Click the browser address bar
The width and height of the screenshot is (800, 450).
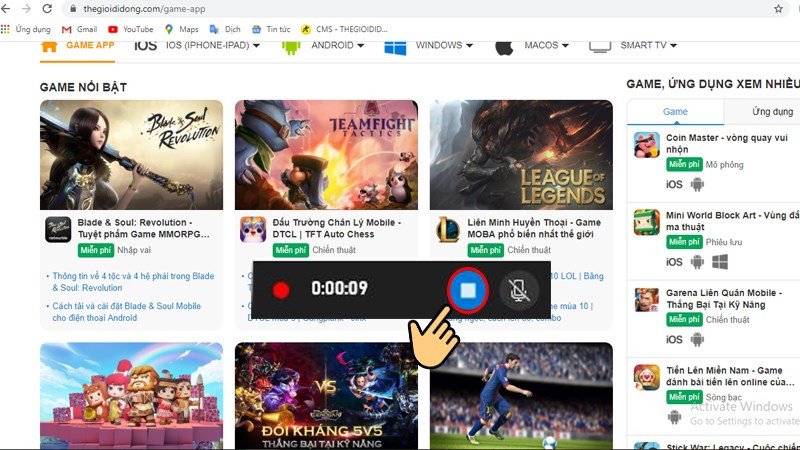tap(400, 8)
